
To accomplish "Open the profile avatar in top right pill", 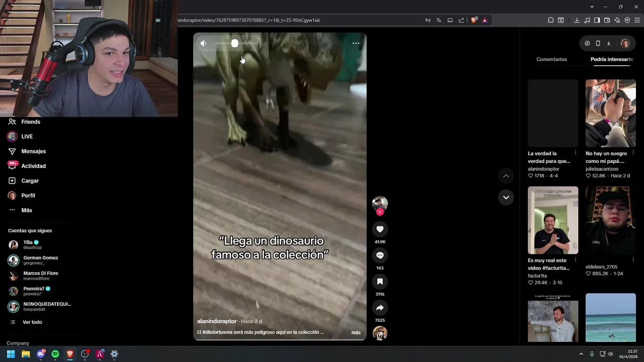I will point(625,43).
